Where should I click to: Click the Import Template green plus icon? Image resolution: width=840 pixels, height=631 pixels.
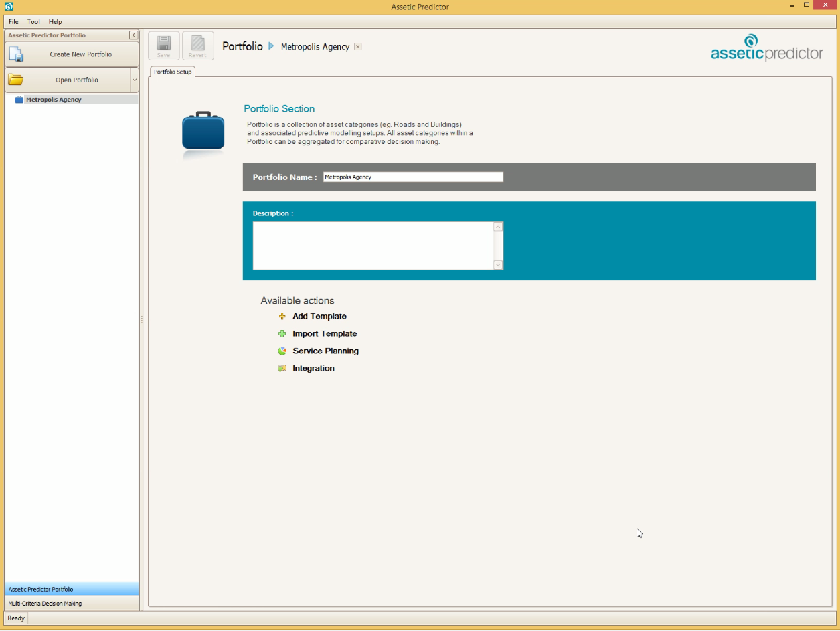(282, 334)
